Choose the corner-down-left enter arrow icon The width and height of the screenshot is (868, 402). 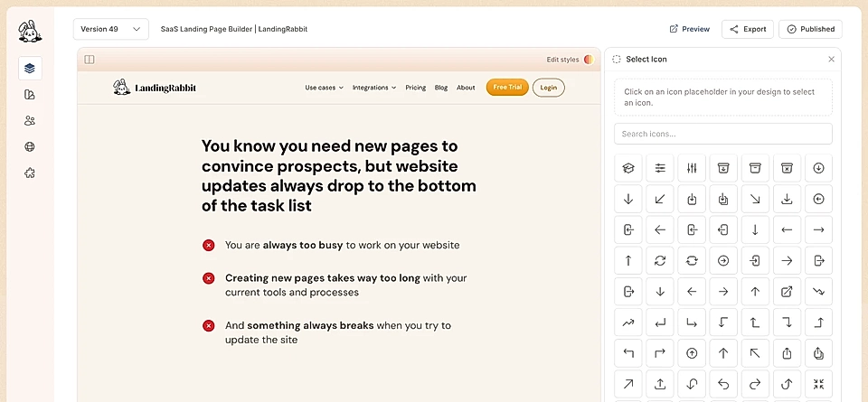tap(660, 323)
